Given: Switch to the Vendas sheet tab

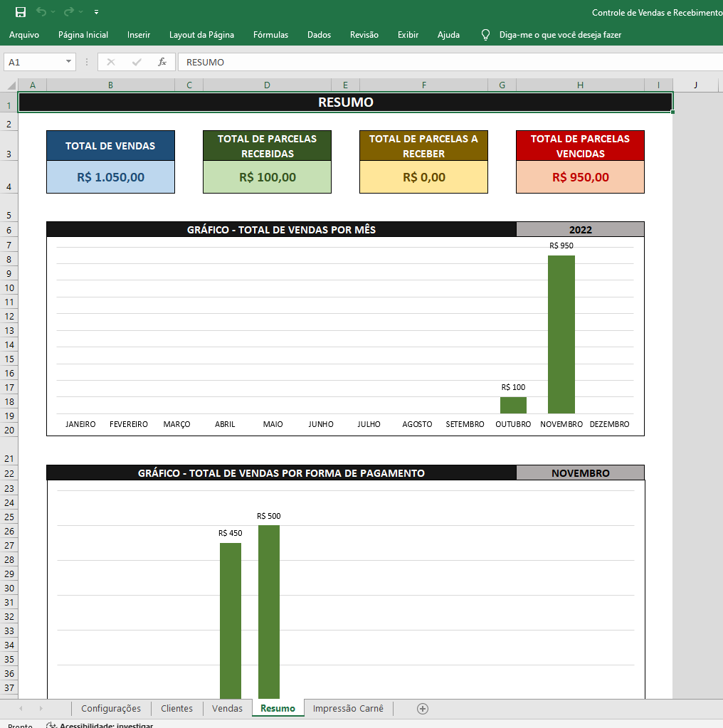Looking at the screenshot, I should pyautogui.click(x=227, y=708).
